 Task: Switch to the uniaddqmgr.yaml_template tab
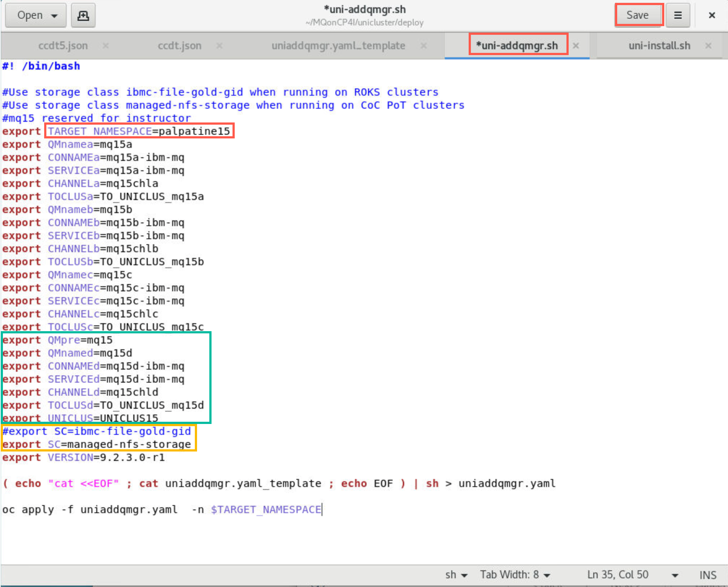pos(338,46)
